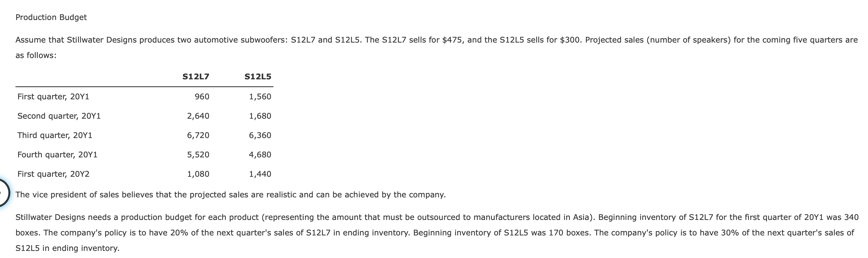The height and width of the screenshot is (258, 868).
Task: Click the Second quarter, 20Y1 row label
Action: 59,116
